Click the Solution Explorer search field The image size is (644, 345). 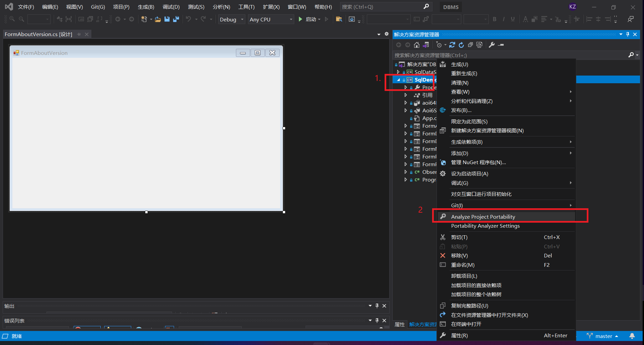pyautogui.click(x=510, y=55)
